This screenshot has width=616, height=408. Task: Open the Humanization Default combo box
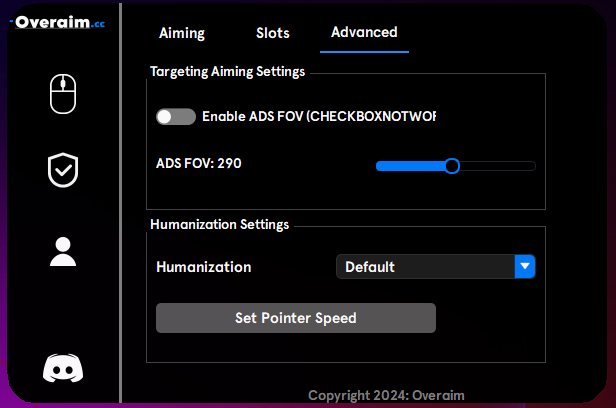point(436,267)
